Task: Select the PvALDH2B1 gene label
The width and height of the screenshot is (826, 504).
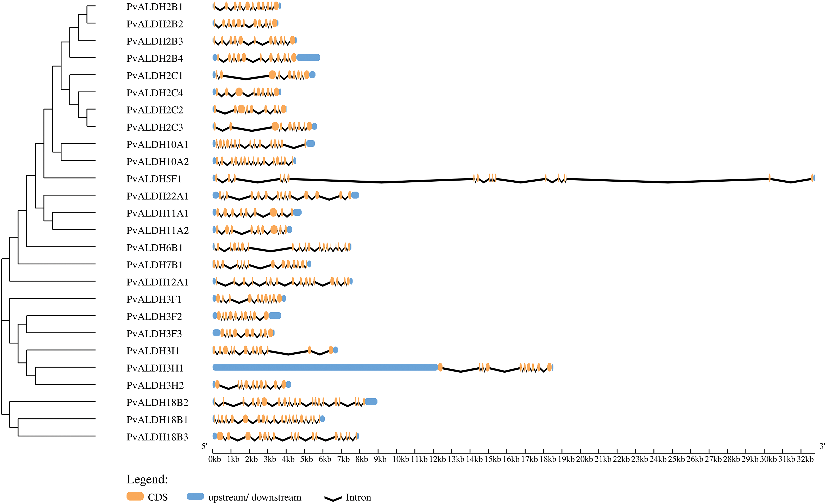Action: 155,7
